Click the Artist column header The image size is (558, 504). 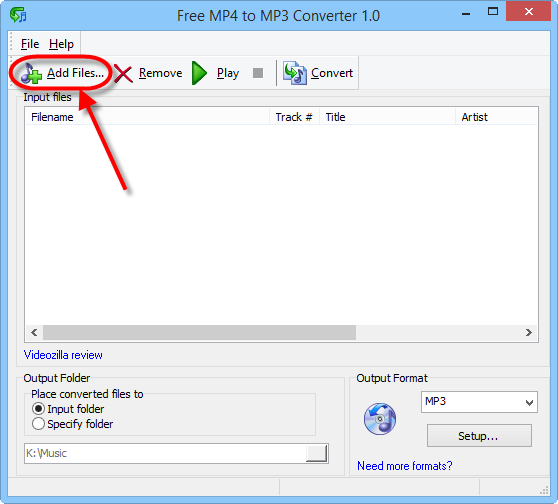click(x=496, y=117)
